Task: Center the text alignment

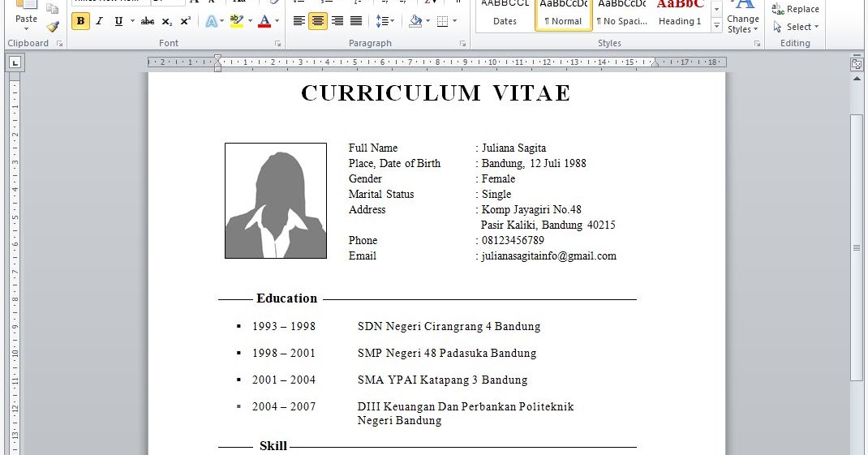Action: click(318, 21)
